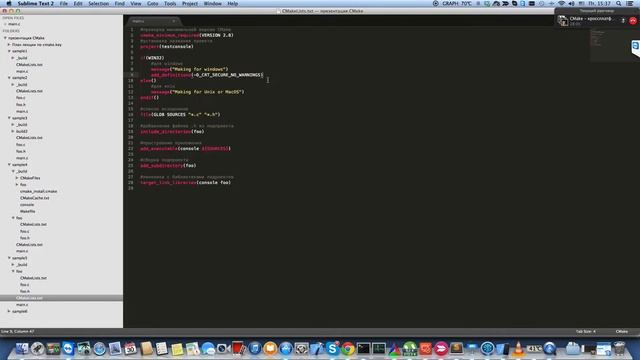Open the Help menu
This screenshot has height=360, width=640.
[233, 3]
